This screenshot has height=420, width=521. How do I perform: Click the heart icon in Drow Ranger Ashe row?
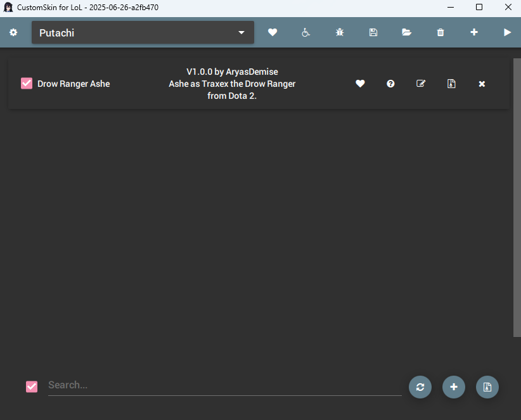[360, 84]
